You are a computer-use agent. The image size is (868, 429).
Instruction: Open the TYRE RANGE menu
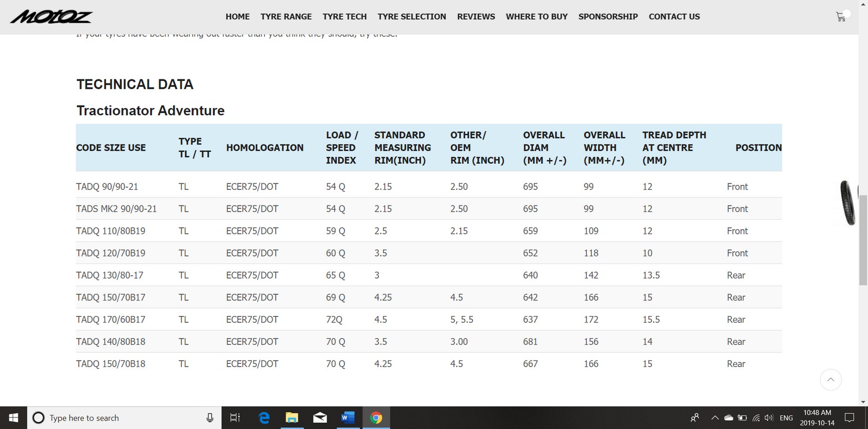pos(286,17)
